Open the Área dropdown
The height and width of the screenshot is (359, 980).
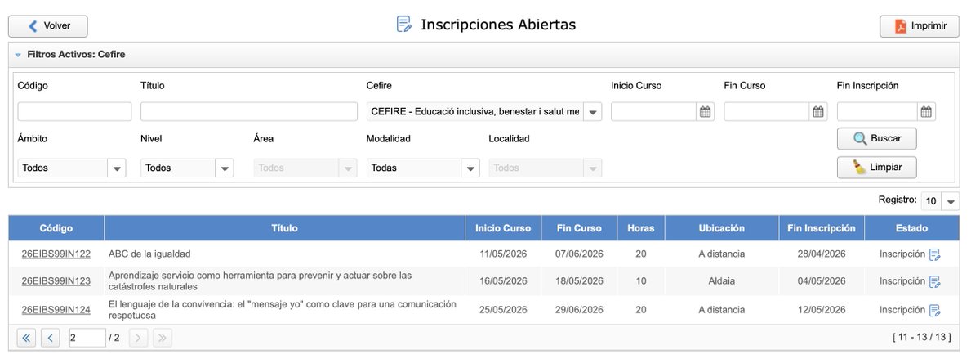(349, 168)
